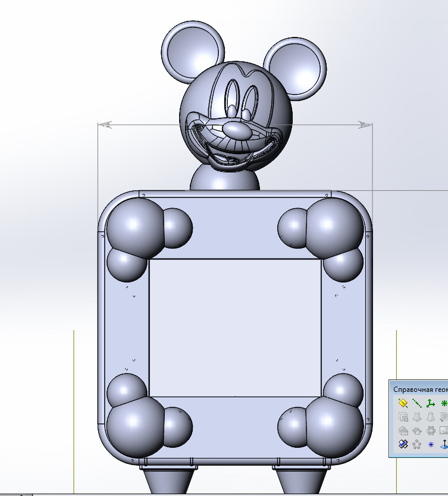Screen dimensions: 448x496
Task: Select the blue plane with upward arrow icon
Action: point(444,444)
